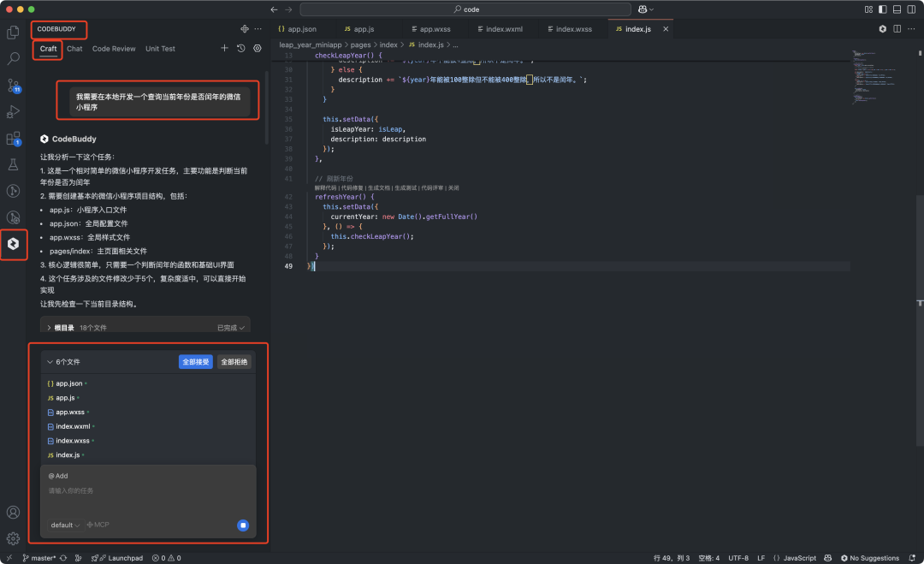Select the Run and Debug icon

click(13, 111)
